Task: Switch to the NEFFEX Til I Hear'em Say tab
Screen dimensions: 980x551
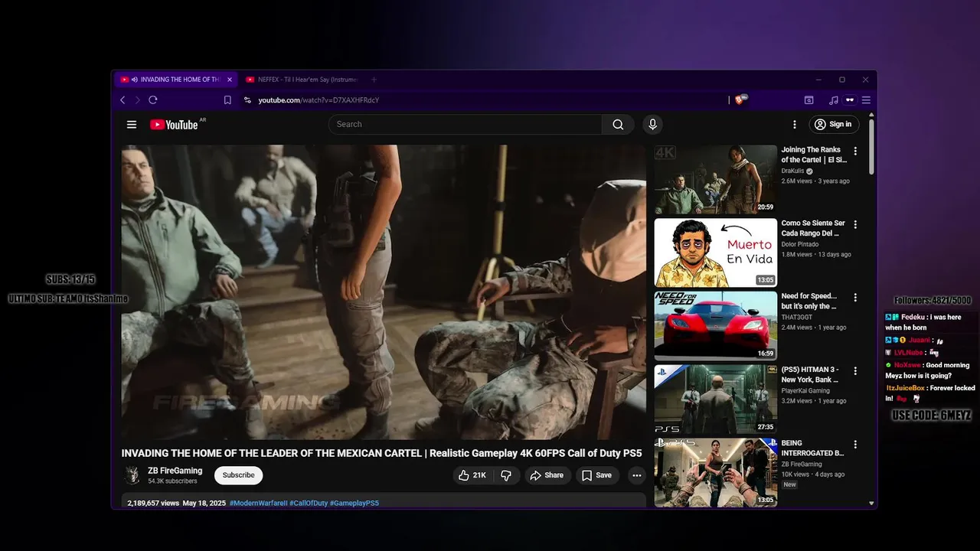Action: click(302, 80)
